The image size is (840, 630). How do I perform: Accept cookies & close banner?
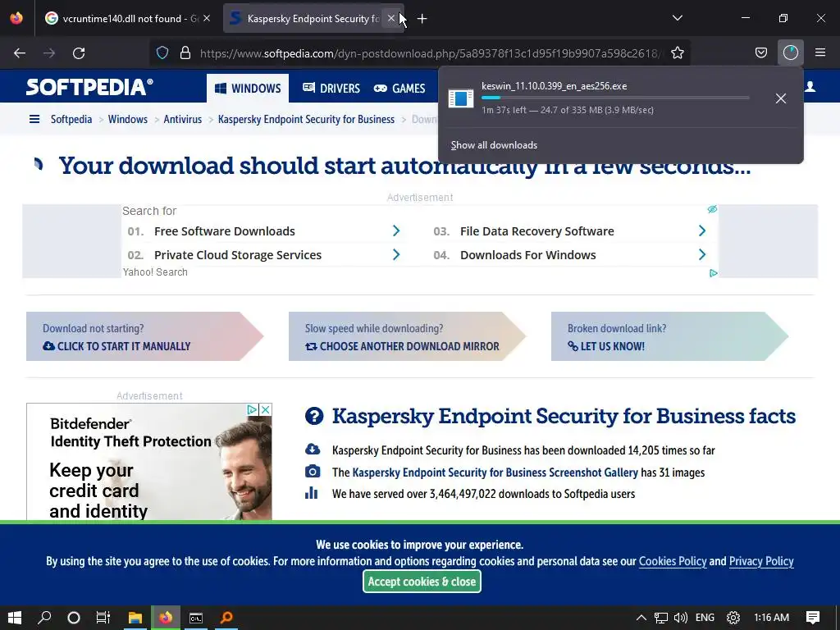[422, 582]
